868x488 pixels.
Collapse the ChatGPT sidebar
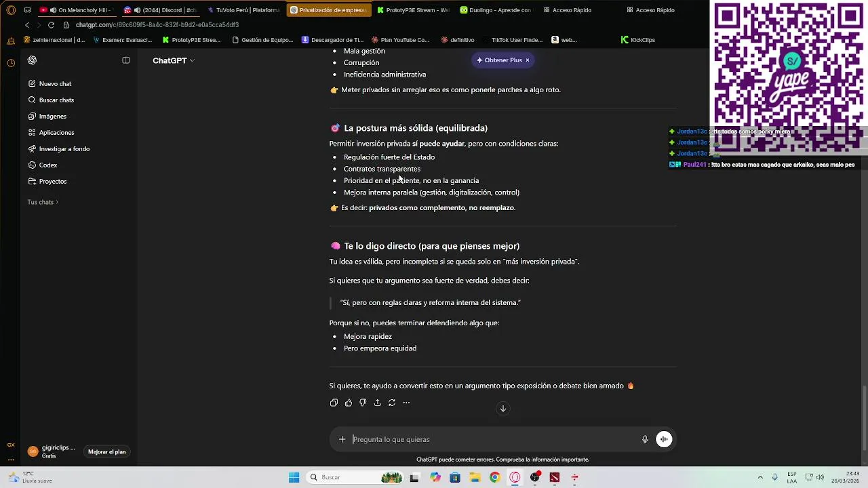coord(126,60)
